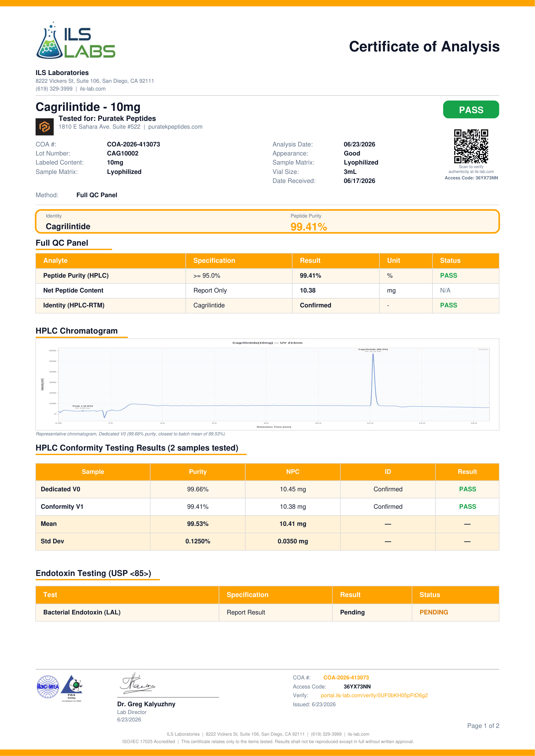Click the 'Endotoxin Testing (USP <85>)' heading
The height and width of the screenshot is (756, 535).
tap(93, 573)
